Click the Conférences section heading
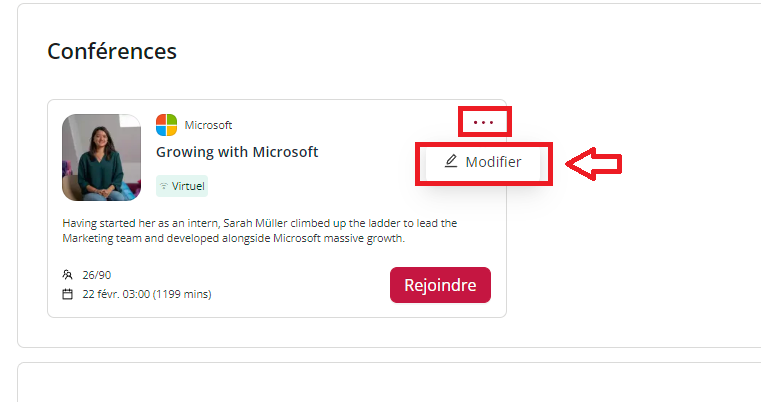 pyautogui.click(x=112, y=51)
